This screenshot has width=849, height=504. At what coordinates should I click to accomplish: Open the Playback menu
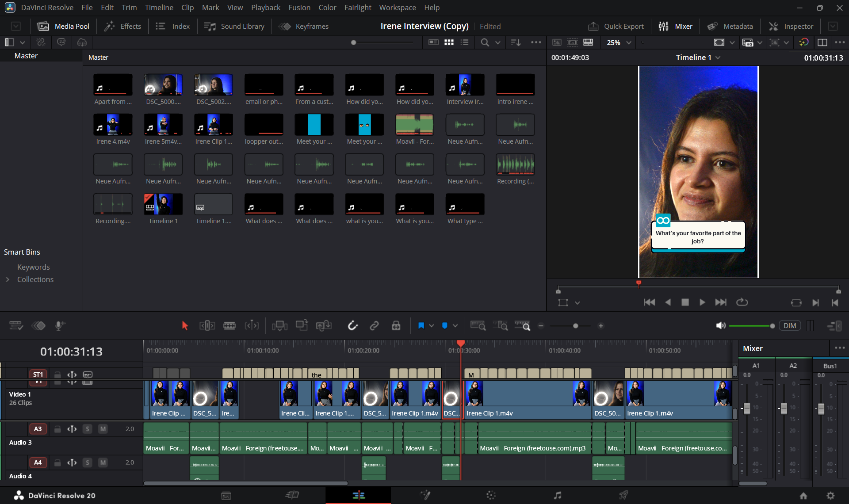point(265,8)
